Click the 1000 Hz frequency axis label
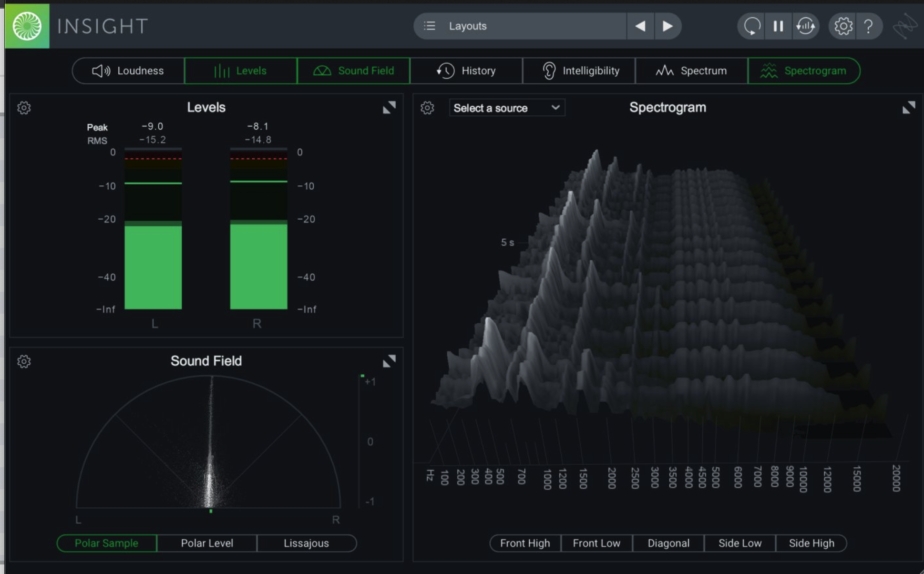This screenshot has height=574, width=924. [547, 479]
